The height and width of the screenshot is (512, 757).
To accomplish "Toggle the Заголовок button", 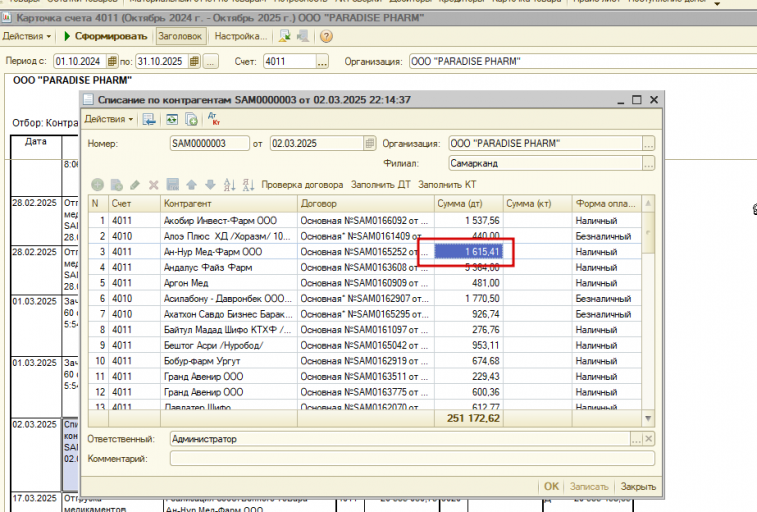I will [180, 36].
